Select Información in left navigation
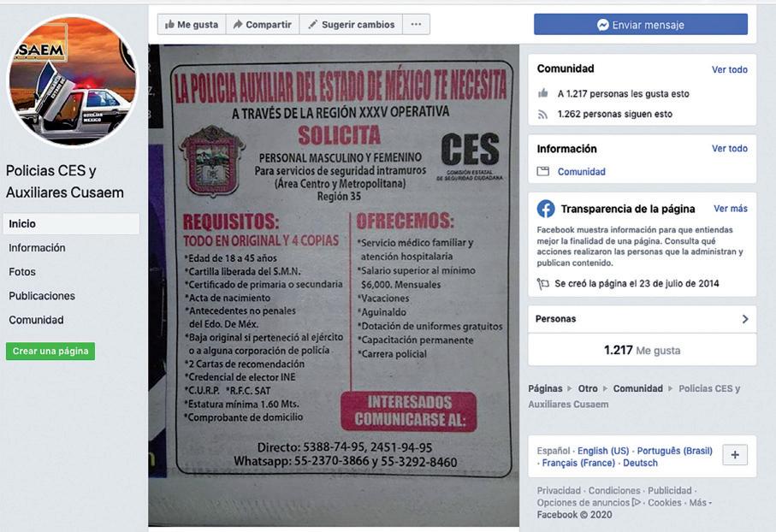 (37, 247)
